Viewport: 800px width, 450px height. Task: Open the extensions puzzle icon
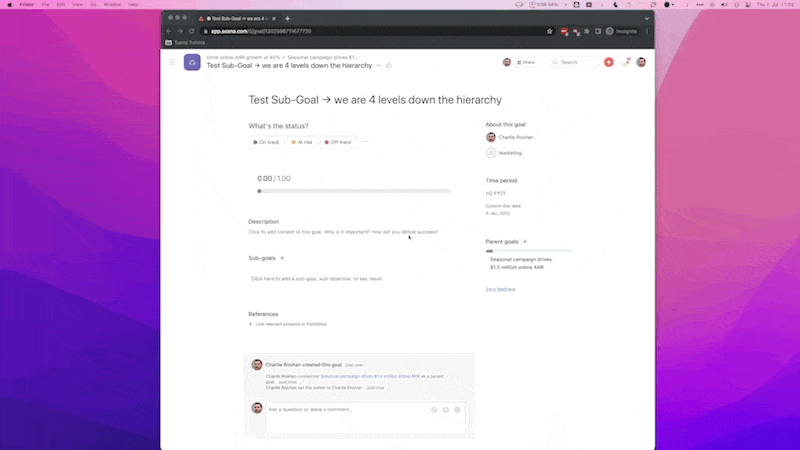click(x=587, y=31)
